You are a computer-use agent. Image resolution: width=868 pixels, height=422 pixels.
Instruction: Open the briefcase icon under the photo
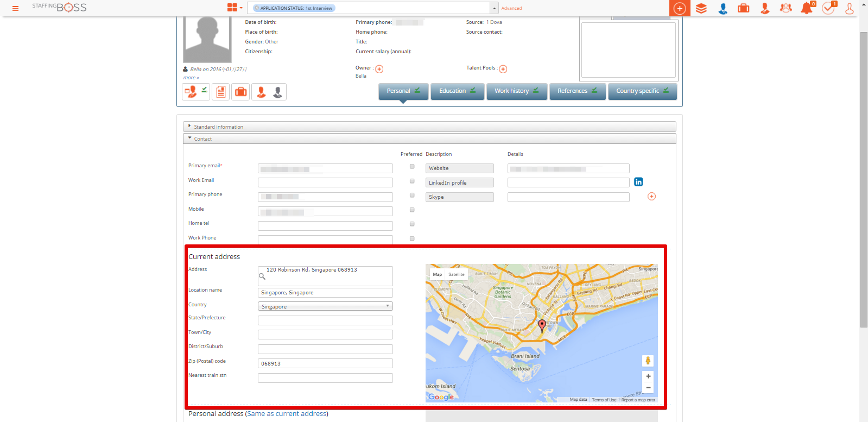coord(240,92)
